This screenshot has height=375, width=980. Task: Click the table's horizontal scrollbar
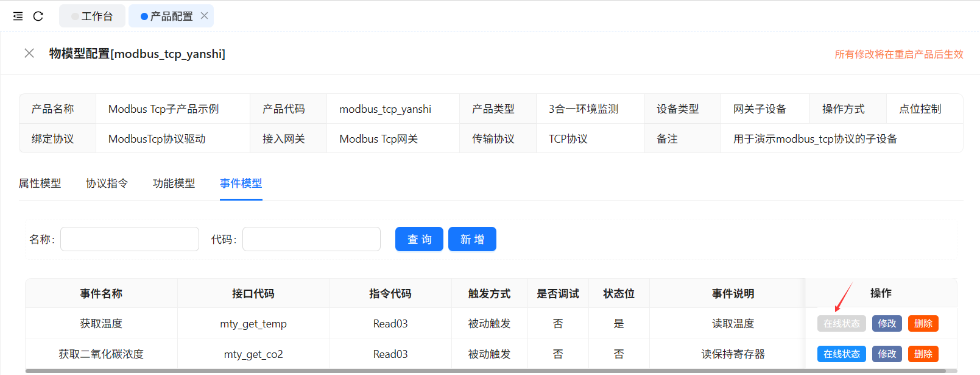point(485,371)
